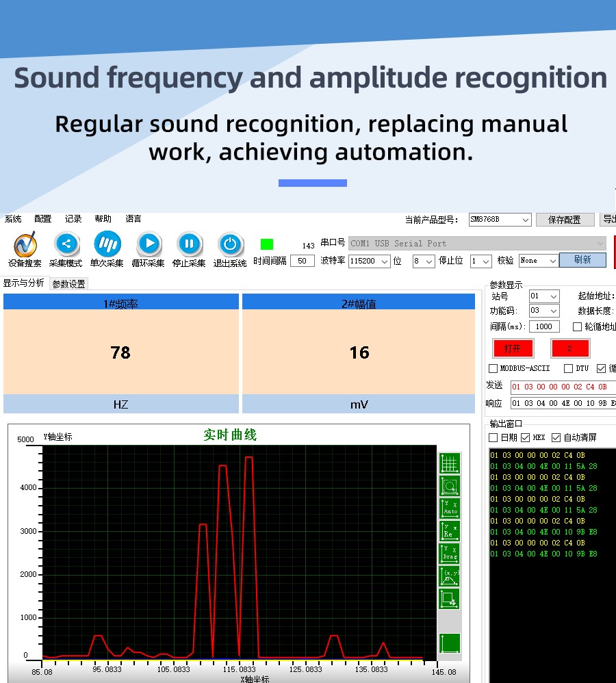
Task: Expand the SM8768B product model dropdown
Action: pyautogui.click(x=500, y=220)
